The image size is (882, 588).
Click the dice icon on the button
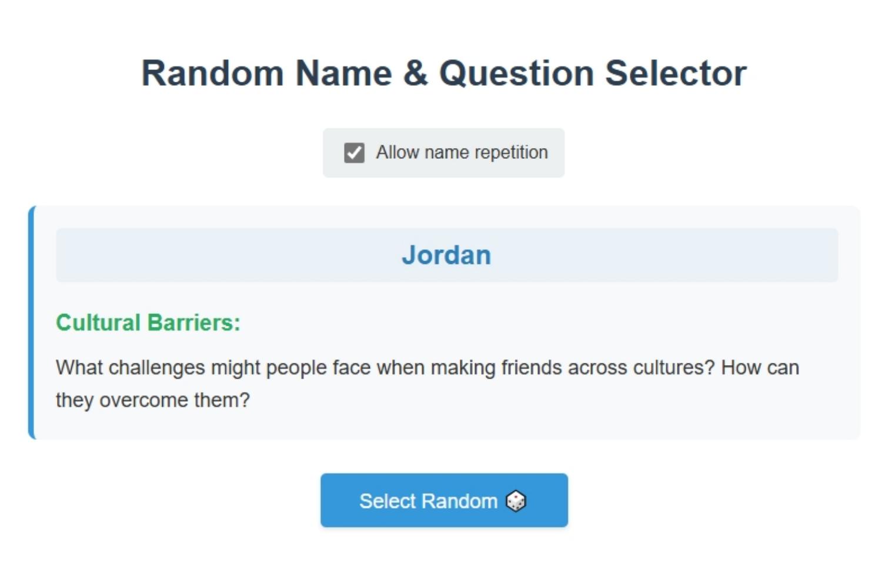[x=516, y=502]
